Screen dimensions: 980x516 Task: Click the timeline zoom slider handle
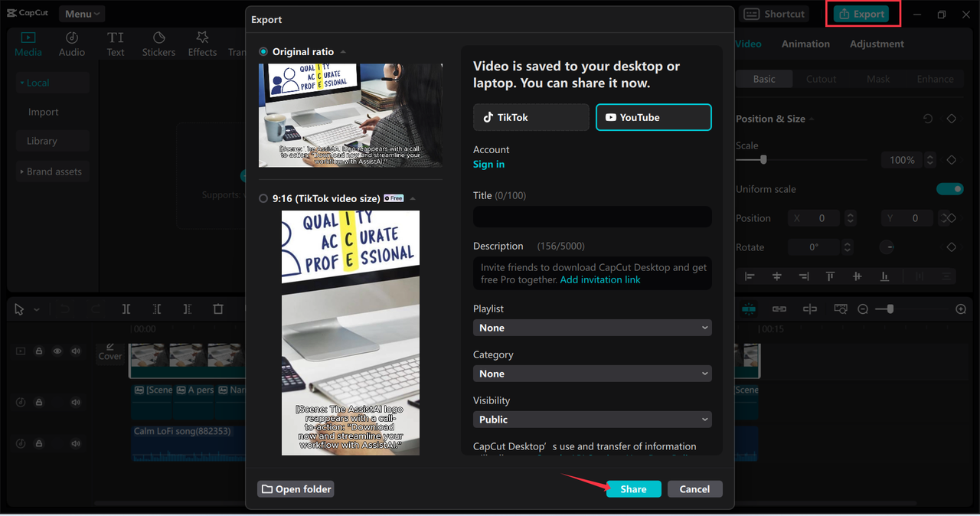click(890, 309)
